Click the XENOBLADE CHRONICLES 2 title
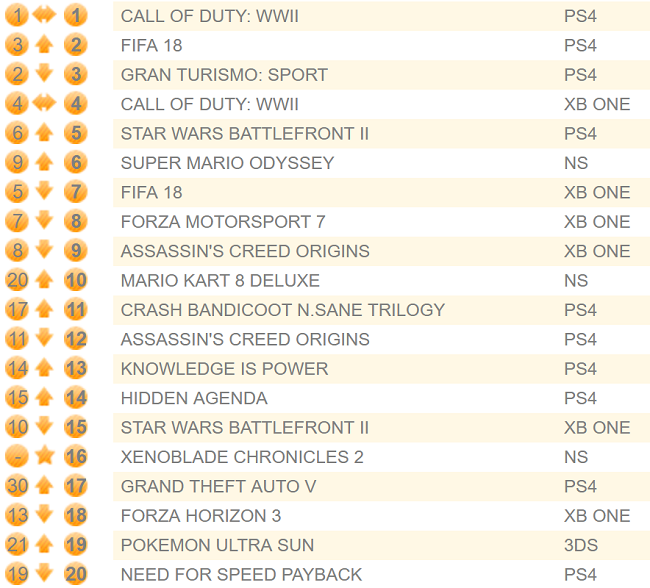 (242, 457)
